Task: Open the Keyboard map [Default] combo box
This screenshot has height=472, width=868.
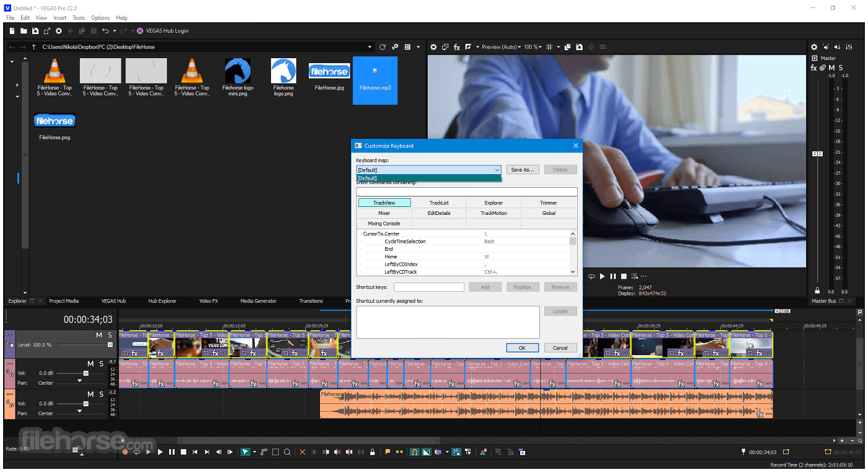Action: point(429,170)
